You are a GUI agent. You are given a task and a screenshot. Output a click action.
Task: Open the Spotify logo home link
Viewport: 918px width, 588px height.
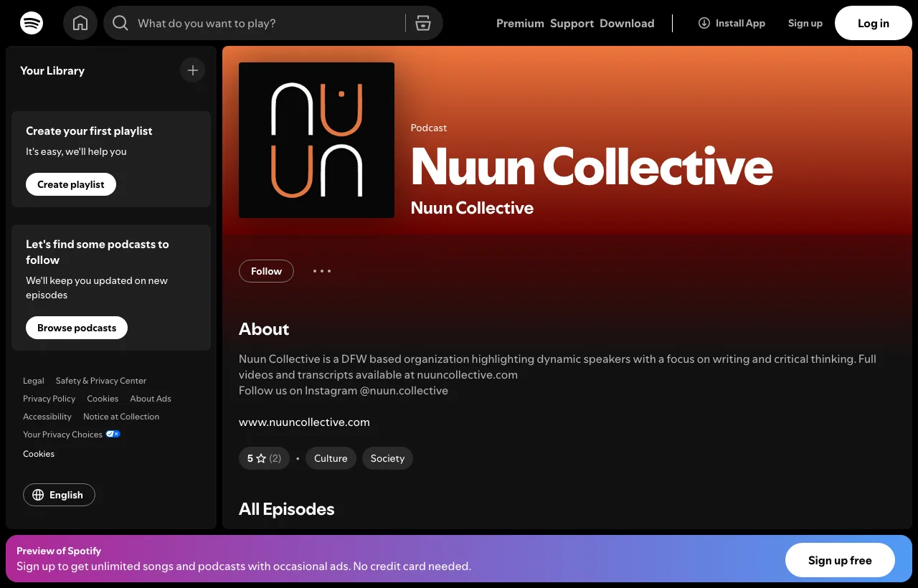click(32, 23)
